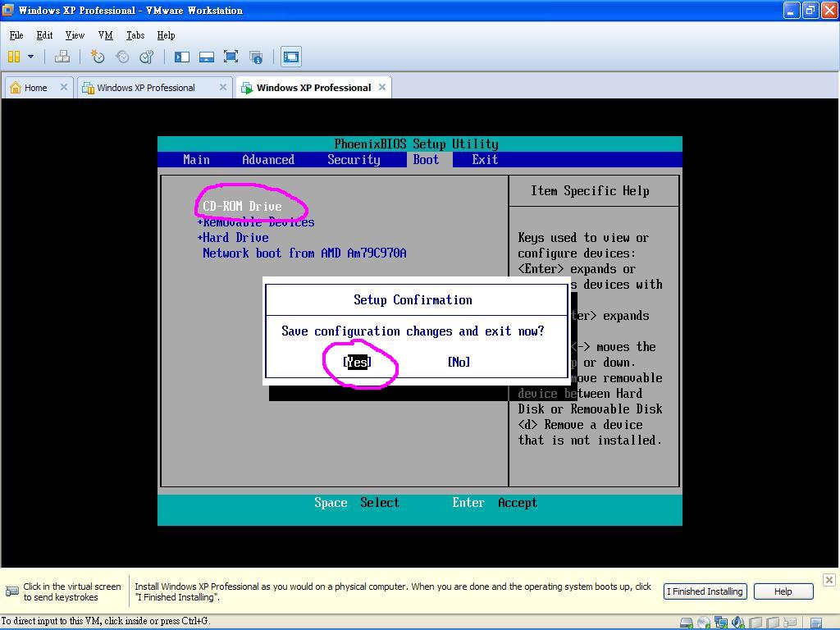This screenshot has width=840, height=630.
Task: Click the Home tab house icon
Action: [16, 88]
